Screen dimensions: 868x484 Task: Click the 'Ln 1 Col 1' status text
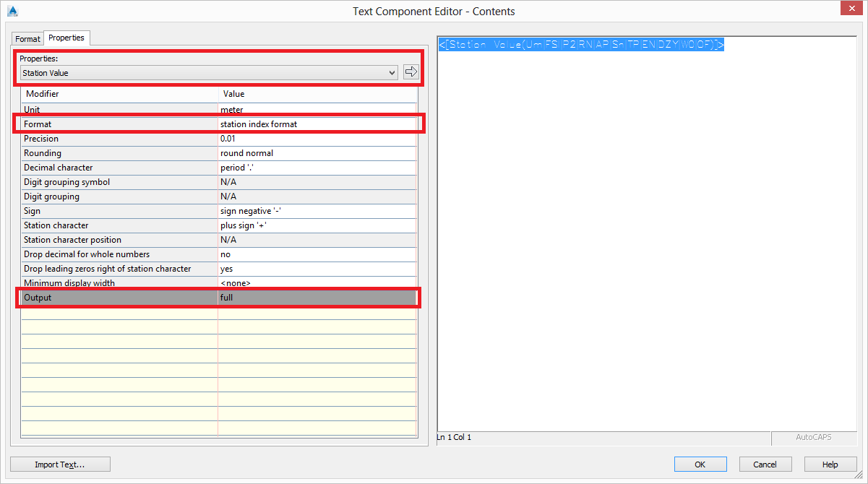point(454,437)
